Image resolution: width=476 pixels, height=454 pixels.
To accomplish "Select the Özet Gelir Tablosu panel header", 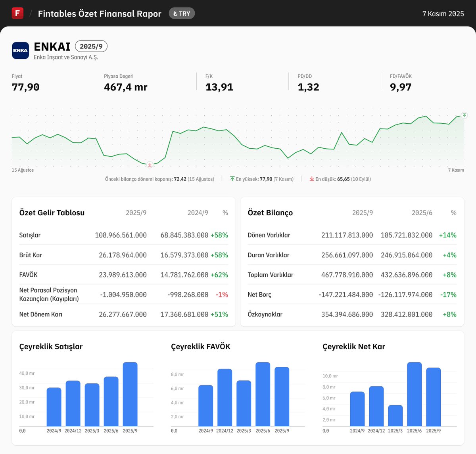I will point(52,213).
